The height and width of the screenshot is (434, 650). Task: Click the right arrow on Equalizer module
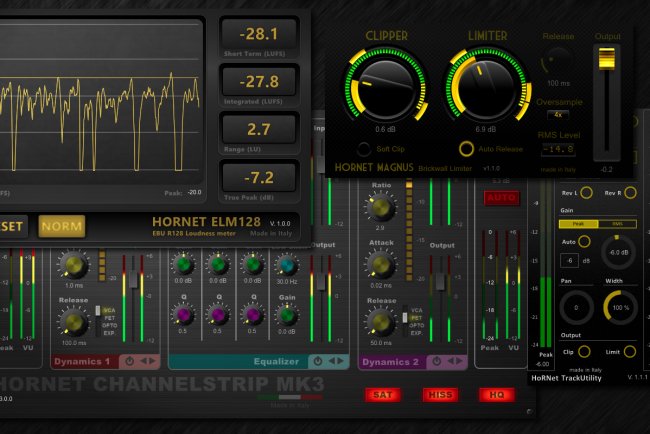click(x=341, y=361)
